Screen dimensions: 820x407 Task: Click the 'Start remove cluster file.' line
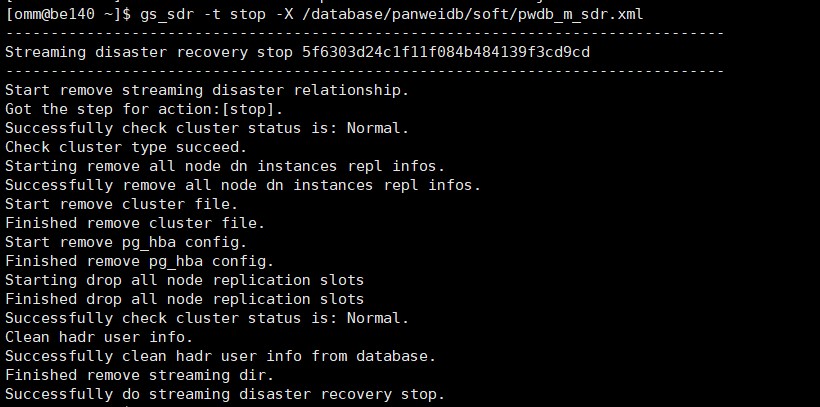122,204
